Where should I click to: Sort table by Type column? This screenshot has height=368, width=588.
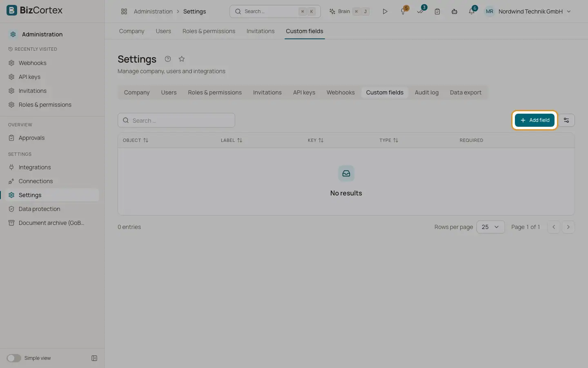tap(389, 140)
